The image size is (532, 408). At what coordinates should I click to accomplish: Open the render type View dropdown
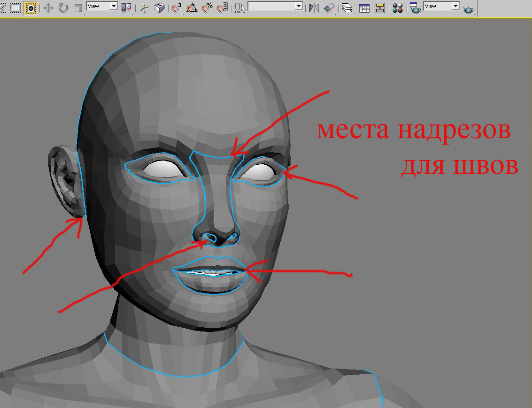441,6
